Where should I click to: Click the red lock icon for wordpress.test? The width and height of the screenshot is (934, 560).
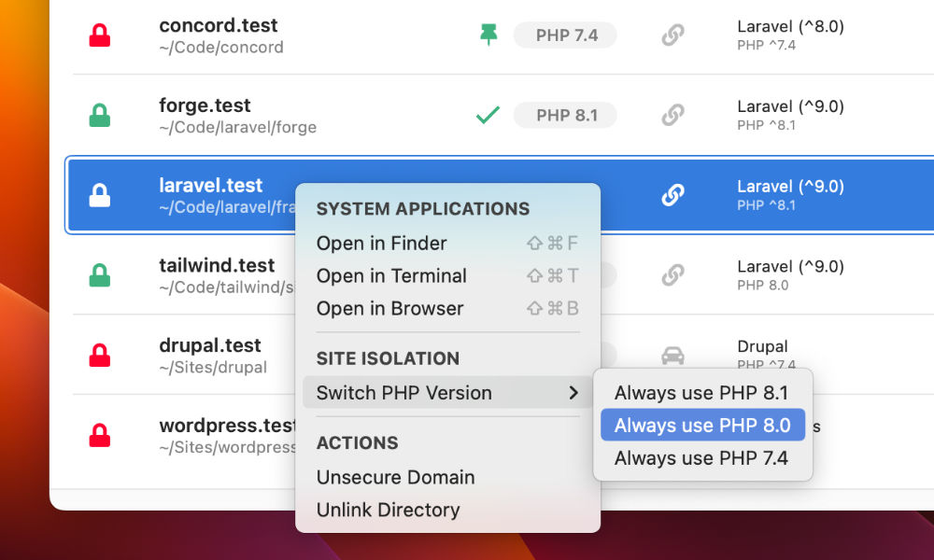click(100, 435)
